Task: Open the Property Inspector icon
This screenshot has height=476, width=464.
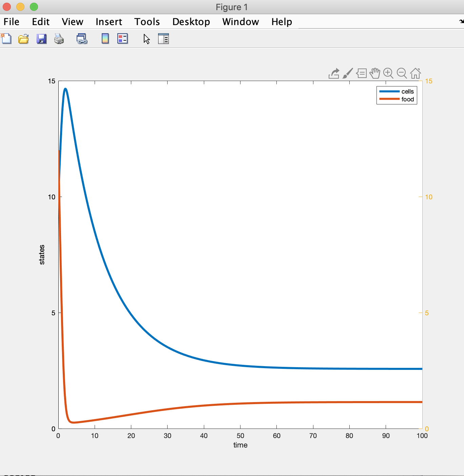Action: 163,39
